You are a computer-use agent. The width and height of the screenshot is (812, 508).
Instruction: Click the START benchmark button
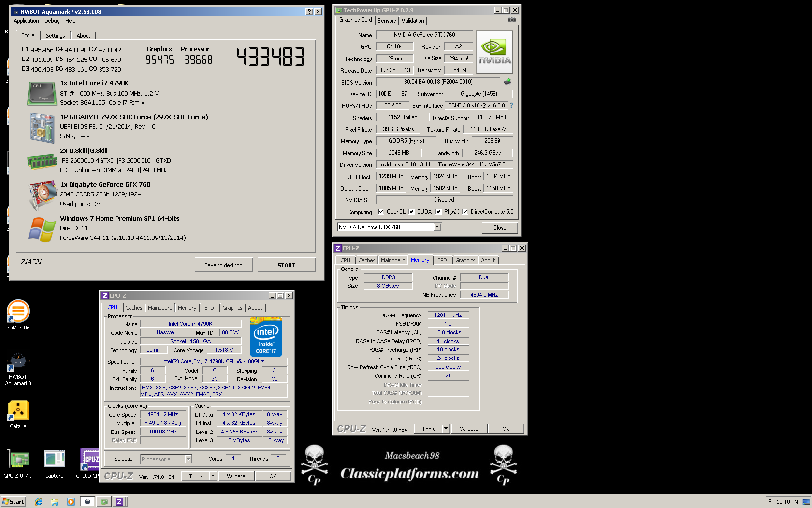pyautogui.click(x=287, y=265)
